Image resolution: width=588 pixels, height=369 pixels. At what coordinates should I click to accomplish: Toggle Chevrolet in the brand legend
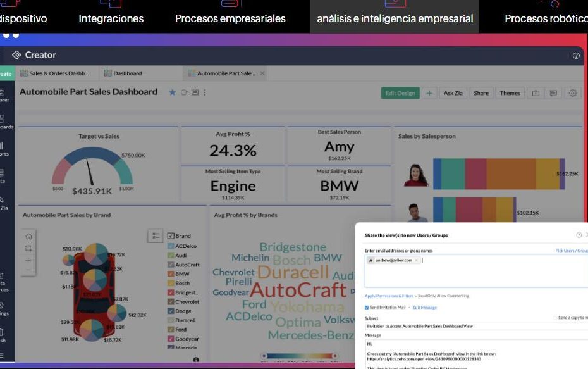coord(171,301)
